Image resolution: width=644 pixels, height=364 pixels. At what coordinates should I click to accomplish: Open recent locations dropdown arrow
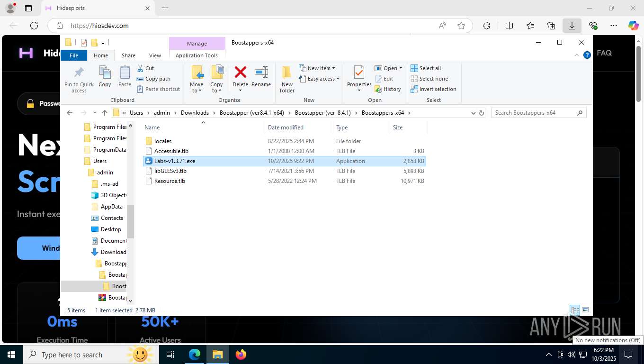pos(95,113)
